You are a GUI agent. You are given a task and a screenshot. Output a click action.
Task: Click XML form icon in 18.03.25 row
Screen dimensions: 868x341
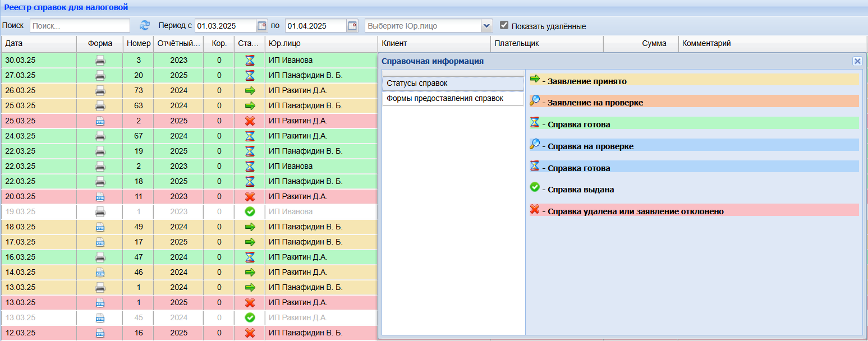[x=100, y=227]
